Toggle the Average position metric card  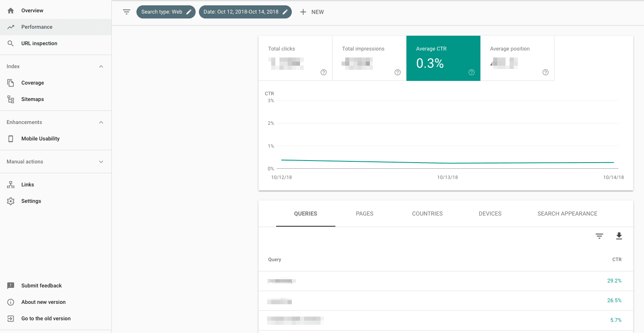517,58
